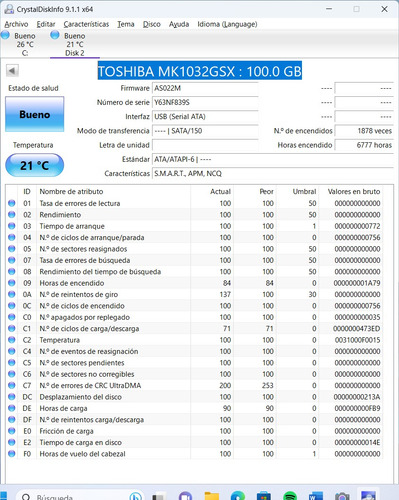Click the status circle for attribute 0A
The image size is (399, 500).
point(12,294)
